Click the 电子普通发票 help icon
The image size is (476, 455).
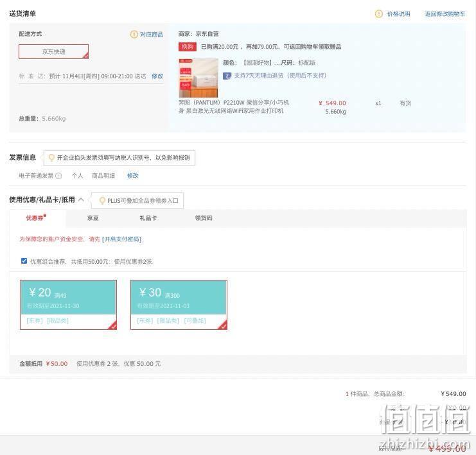tap(58, 176)
